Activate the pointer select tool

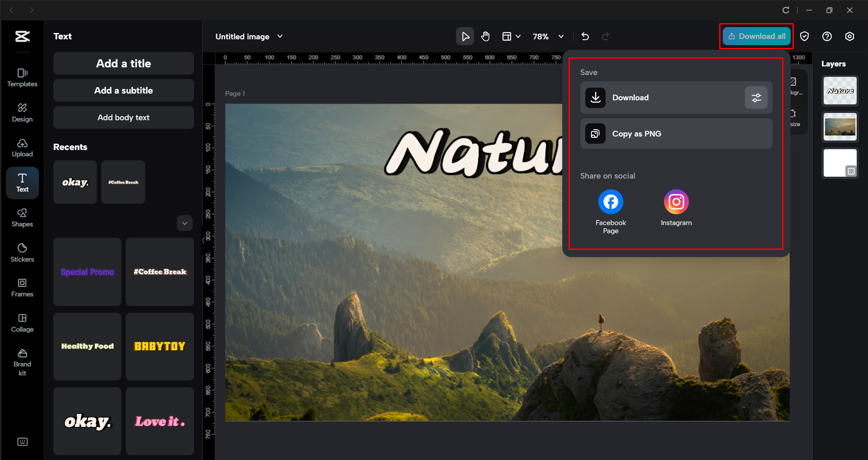point(465,36)
